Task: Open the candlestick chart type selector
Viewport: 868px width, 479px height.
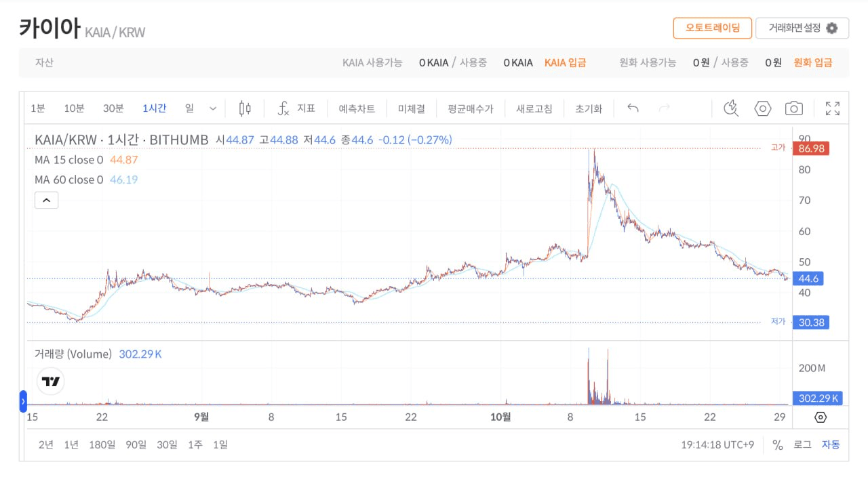Action: (x=245, y=108)
